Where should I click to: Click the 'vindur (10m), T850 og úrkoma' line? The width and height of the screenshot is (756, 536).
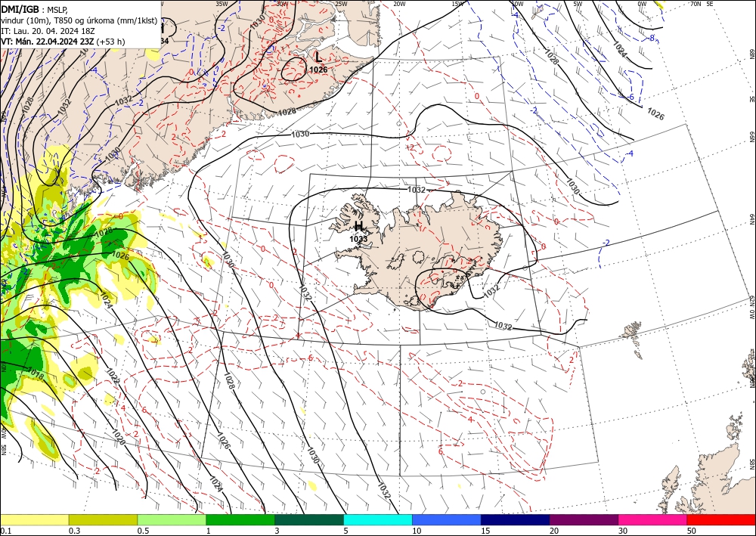coord(79,20)
